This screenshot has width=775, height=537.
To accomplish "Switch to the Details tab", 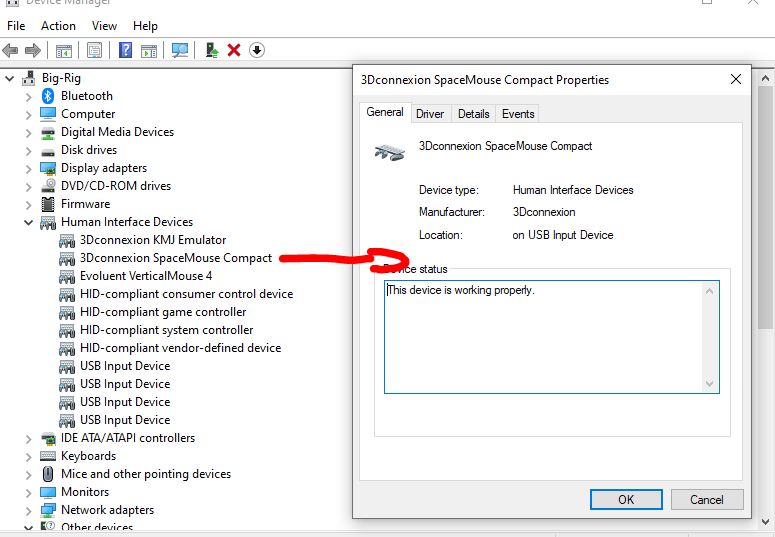I will [474, 114].
